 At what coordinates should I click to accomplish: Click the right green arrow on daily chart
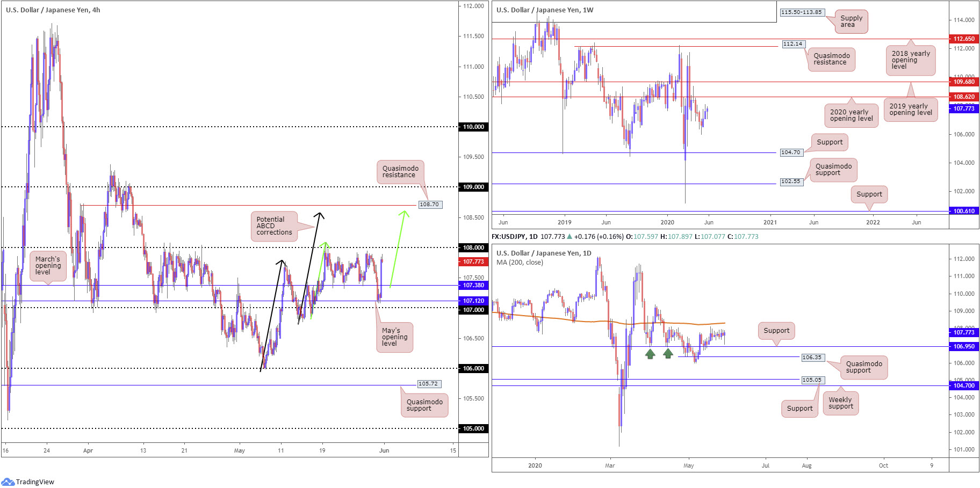(668, 353)
